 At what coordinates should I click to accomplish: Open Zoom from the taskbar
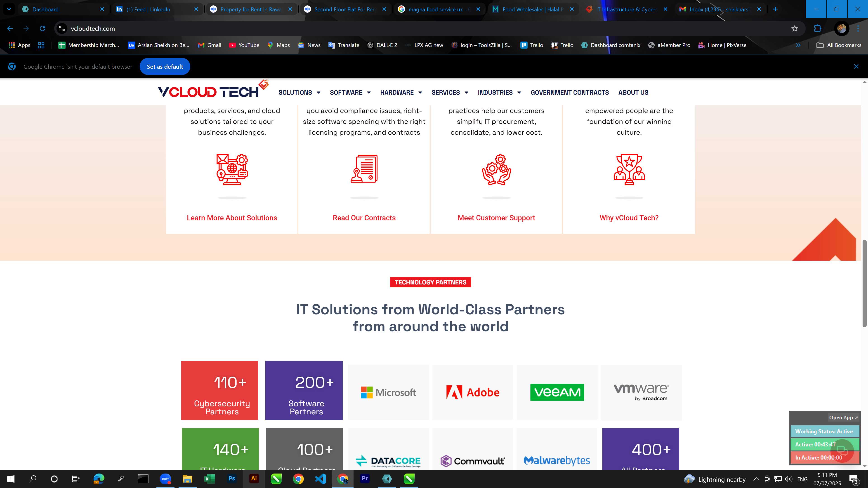pyautogui.click(x=165, y=479)
